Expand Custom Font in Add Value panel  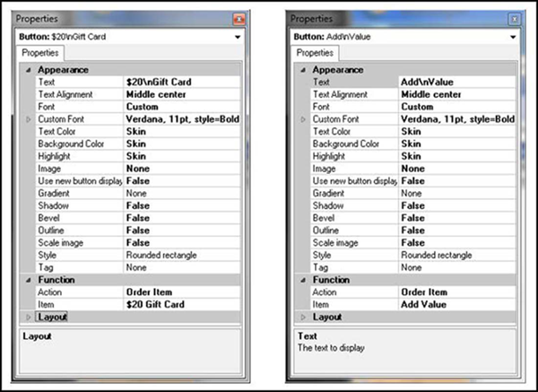click(x=303, y=119)
